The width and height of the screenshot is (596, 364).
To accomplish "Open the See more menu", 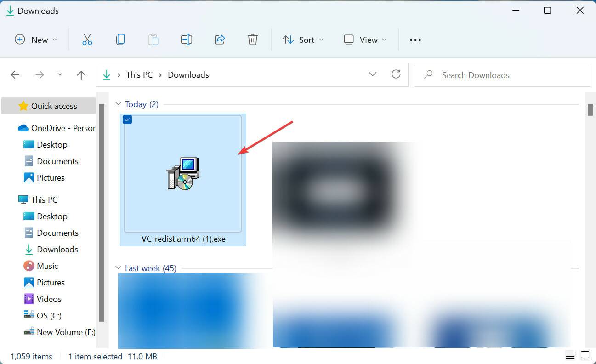I will point(415,40).
